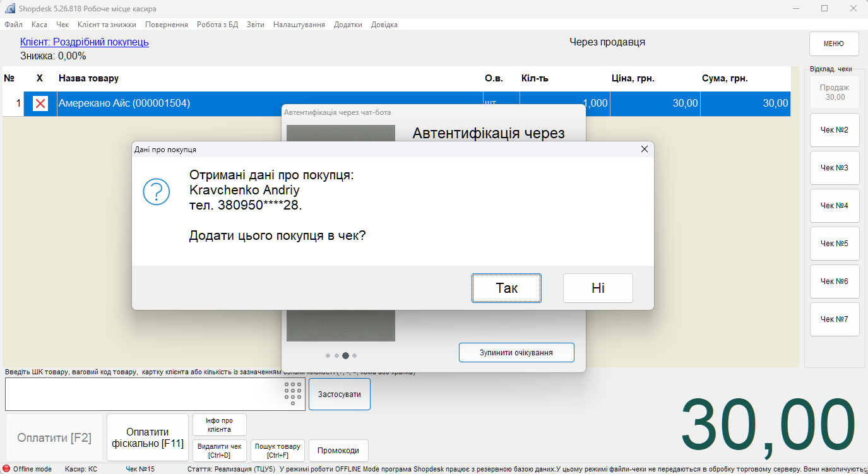The width and height of the screenshot is (868, 474).
Task: Confirm with the Так button
Action: click(x=506, y=288)
